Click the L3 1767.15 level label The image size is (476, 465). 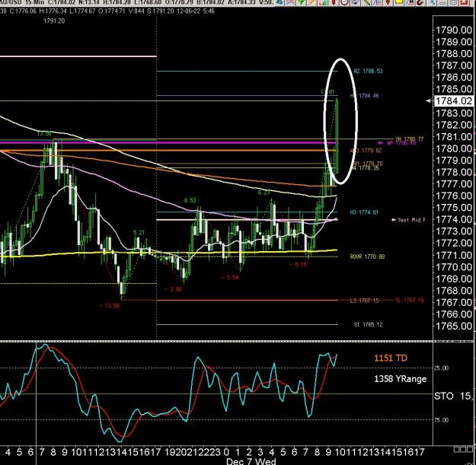pyautogui.click(x=364, y=301)
